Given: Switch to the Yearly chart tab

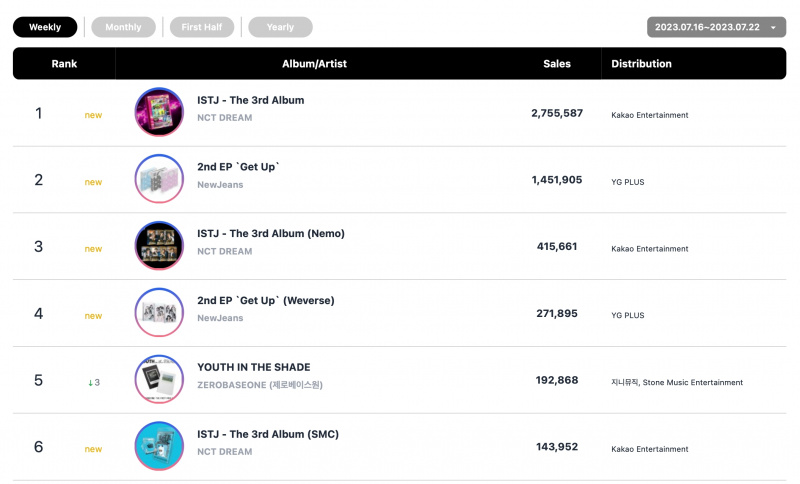Looking at the screenshot, I should (281, 27).
